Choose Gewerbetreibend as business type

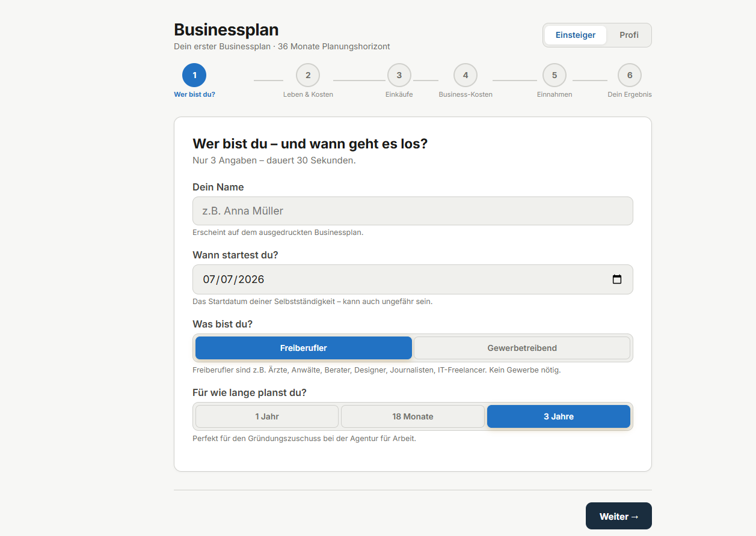[x=522, y=348]
